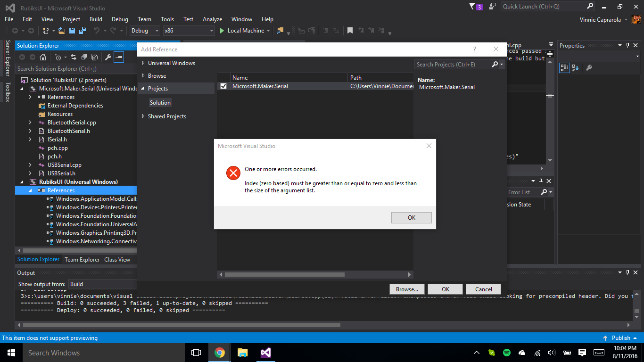Click the Path column header
644x362 pixels.
[380, 78]
